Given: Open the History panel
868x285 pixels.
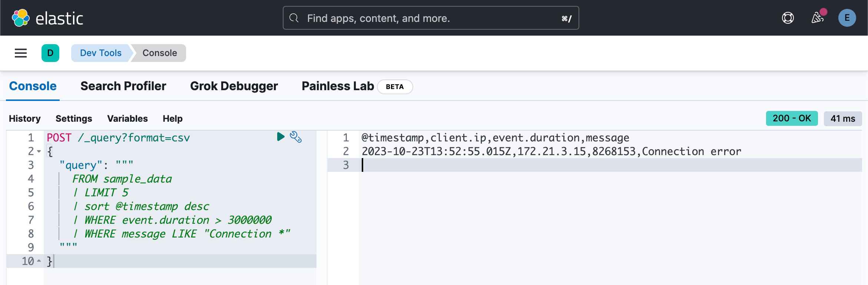Looking at the screenshot, I should [x=25, y=119].
